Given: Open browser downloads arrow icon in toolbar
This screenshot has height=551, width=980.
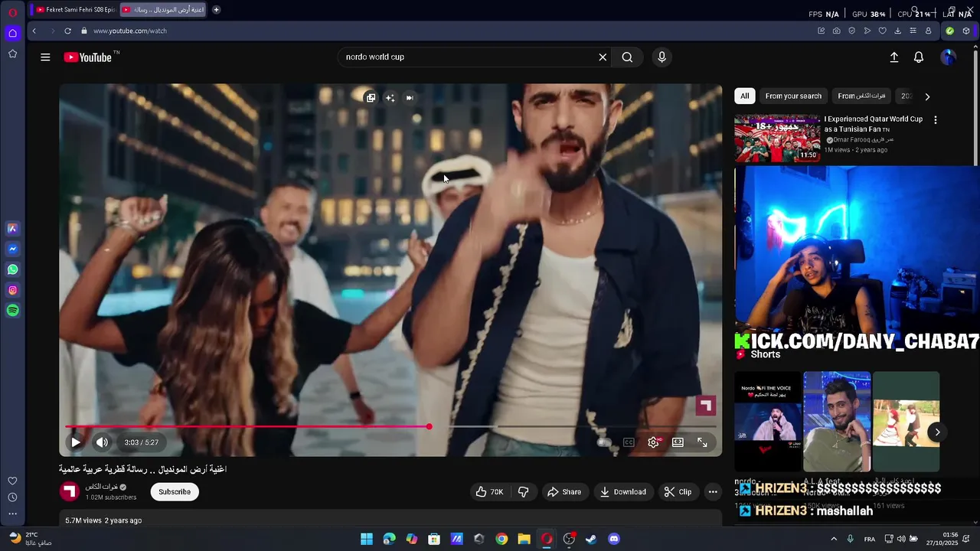Looking at the screenshot, I should tap(897, 31).
